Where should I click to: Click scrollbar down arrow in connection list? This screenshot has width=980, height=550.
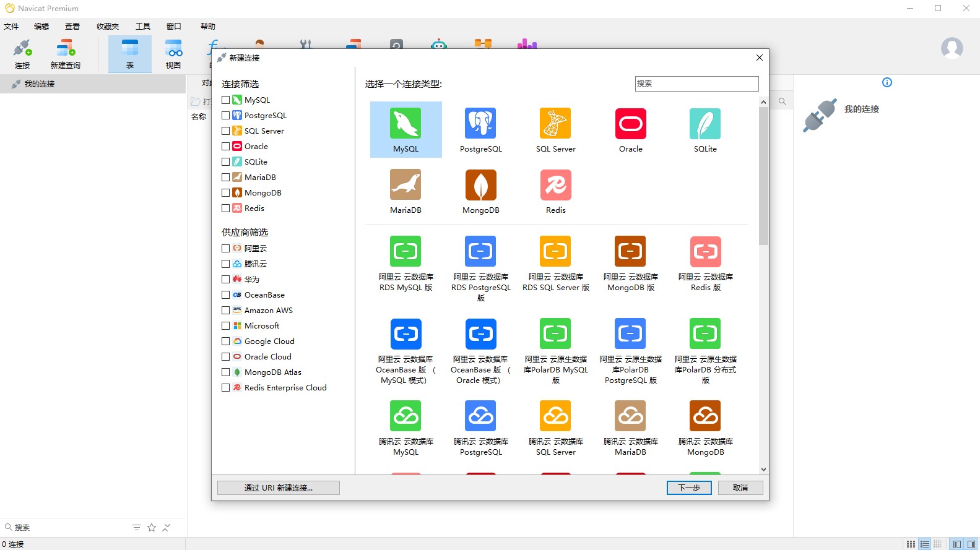tap(763, 470)
